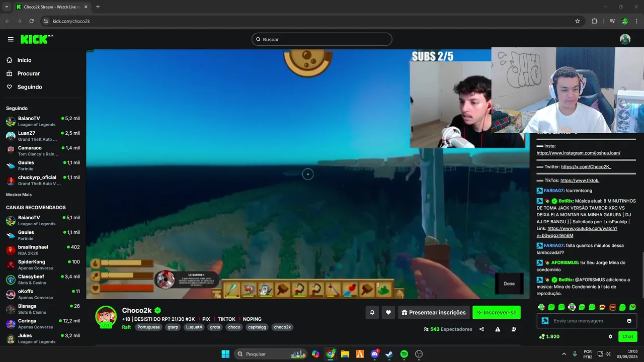
Task: Click the Inscrever-se button
Action: [497, 312]
